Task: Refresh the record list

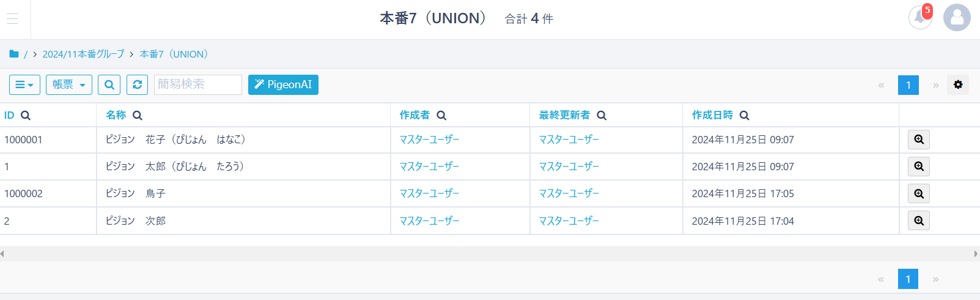Action: pyautogui.click(x=138, y=84)
